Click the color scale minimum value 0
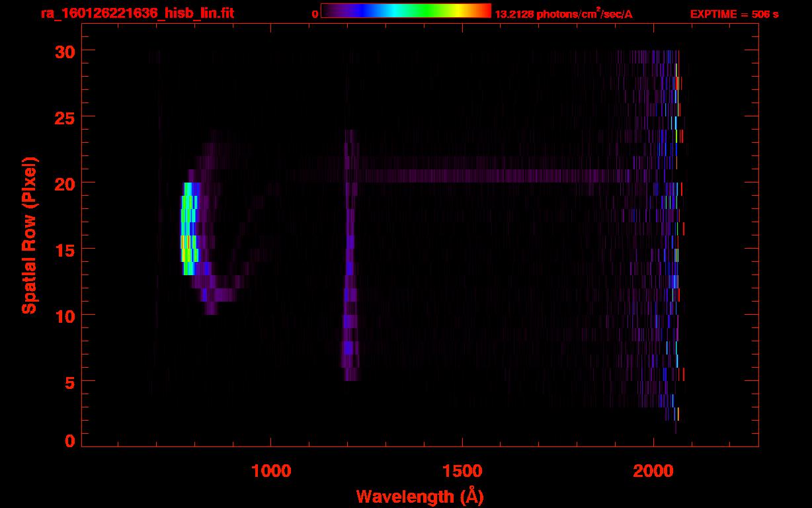 click(315, 14)
